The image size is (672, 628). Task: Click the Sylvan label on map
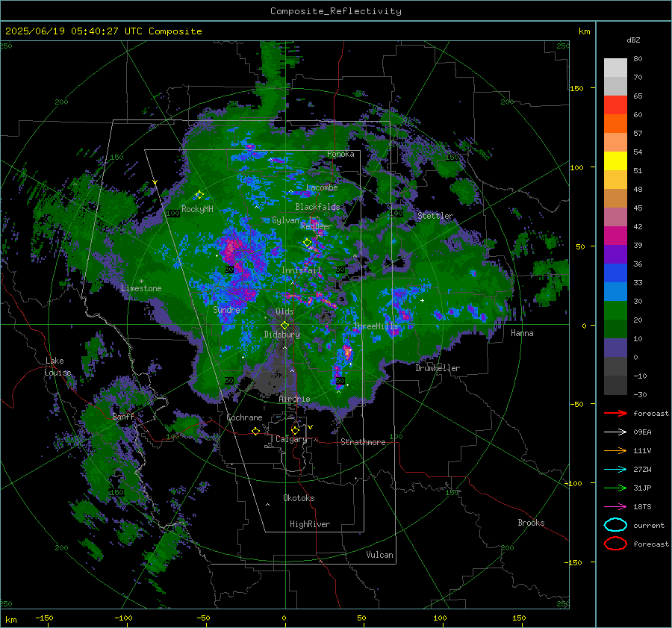click(285, 220)
